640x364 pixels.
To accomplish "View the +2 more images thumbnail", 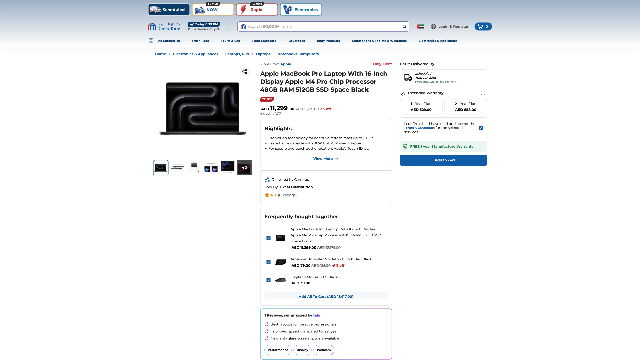I will (x=244, y=168).
